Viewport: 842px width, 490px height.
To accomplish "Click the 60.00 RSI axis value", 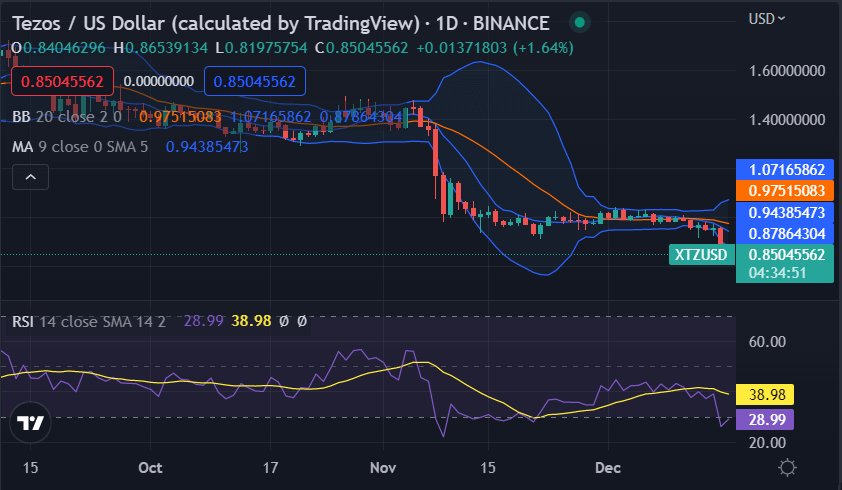I will [767, 342].
